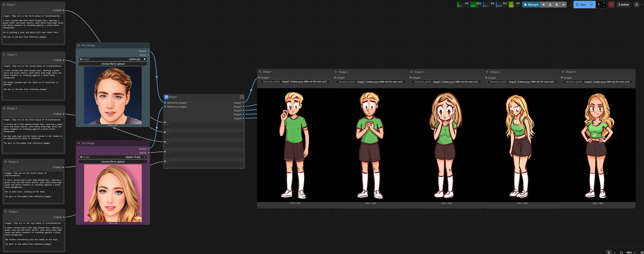Click the star favorites icon beside Manager
Screen dimensions: 644x254
[544, 5]
